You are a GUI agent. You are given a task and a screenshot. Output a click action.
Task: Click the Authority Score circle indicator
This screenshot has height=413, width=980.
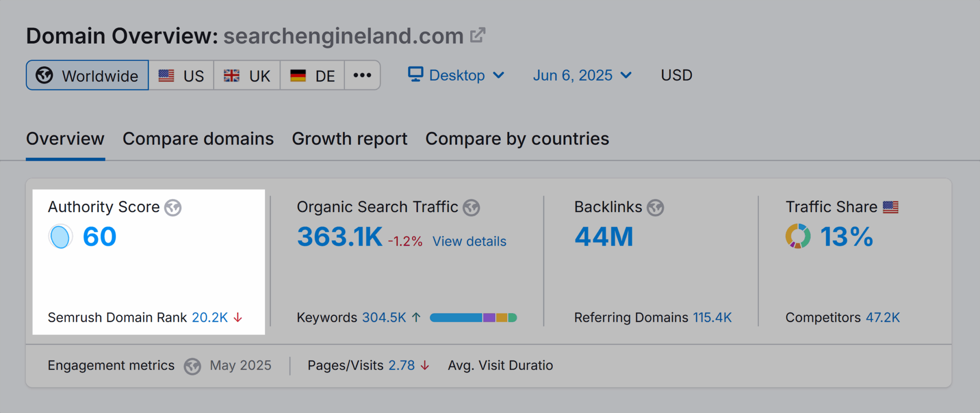coord(60,237)
